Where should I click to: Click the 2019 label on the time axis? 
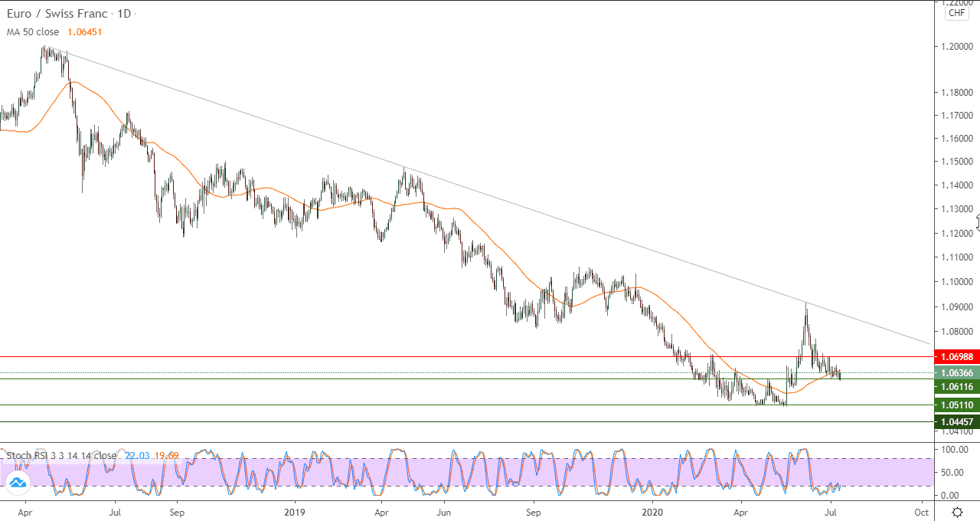[295, 511]
